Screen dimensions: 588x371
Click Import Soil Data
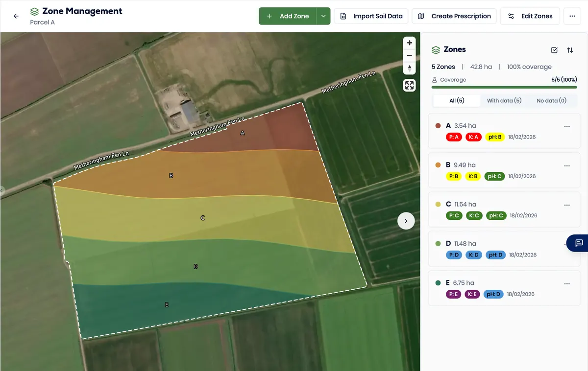371,16
